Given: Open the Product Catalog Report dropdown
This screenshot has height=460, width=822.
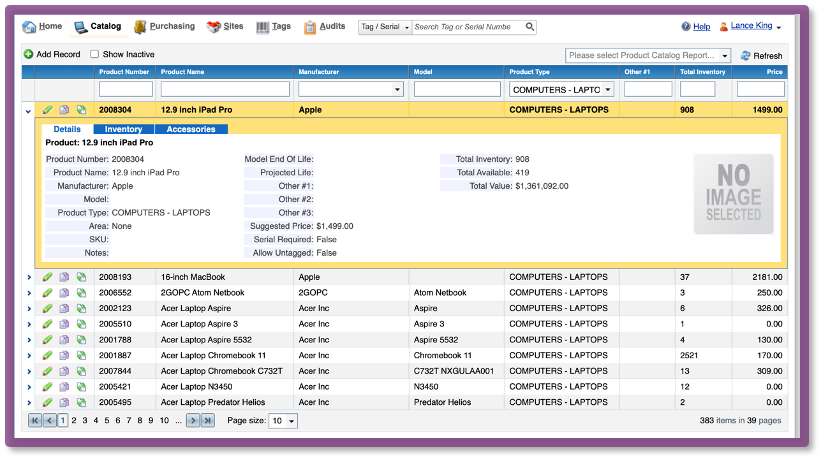Looking at the screenshot, I should point(724,56).
